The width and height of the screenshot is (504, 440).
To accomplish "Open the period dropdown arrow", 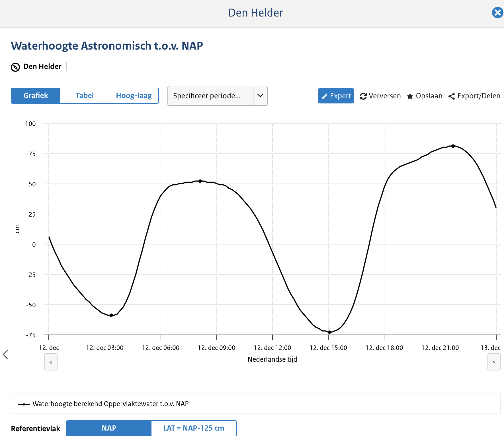I will 260,96.
